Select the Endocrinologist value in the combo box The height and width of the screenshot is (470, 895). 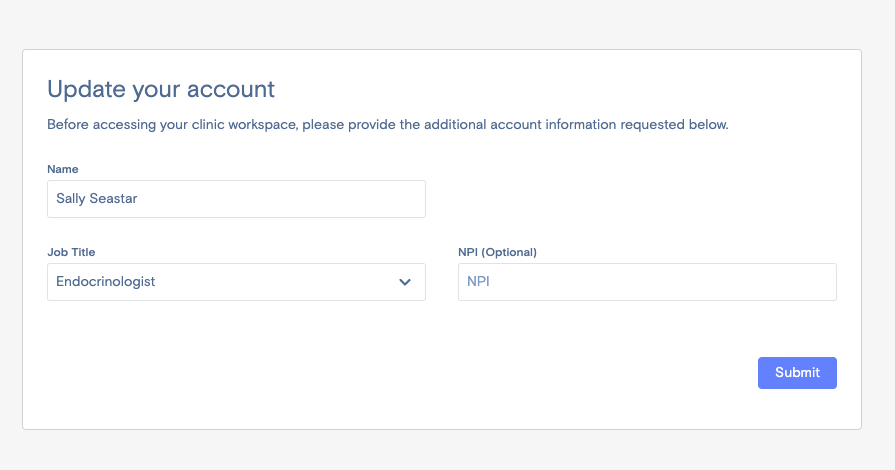pos(106,282)
